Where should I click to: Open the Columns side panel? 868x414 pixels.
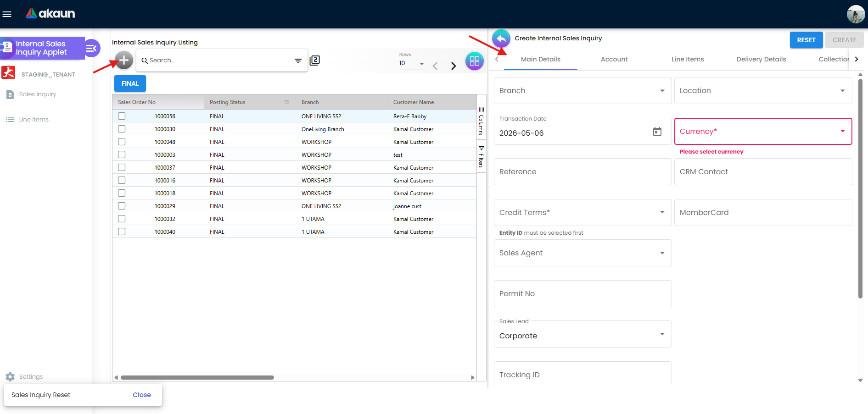(482, 121)
